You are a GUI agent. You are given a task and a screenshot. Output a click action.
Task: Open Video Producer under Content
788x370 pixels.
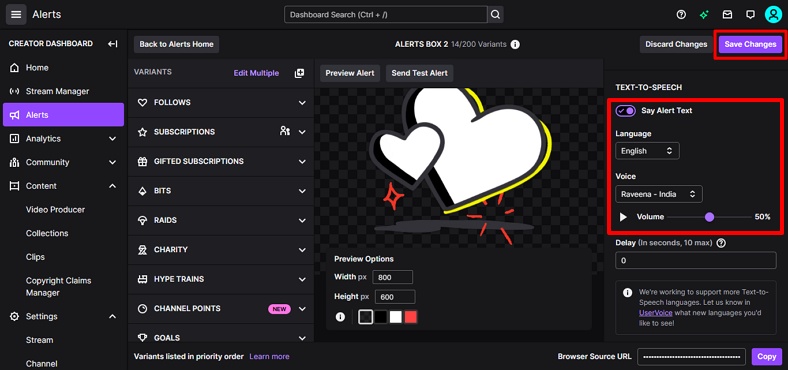[x=55, y=210]
